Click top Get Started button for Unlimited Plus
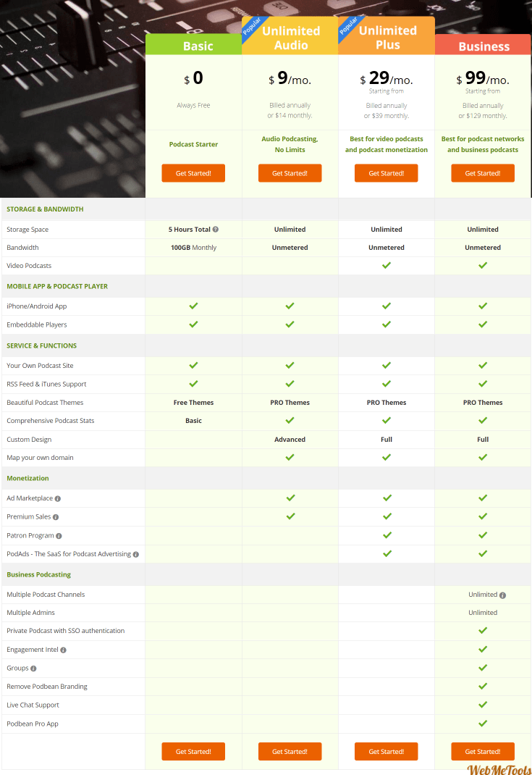Image resolution: width=532 pixels, height=775 pixels. (x=387, y=173)
